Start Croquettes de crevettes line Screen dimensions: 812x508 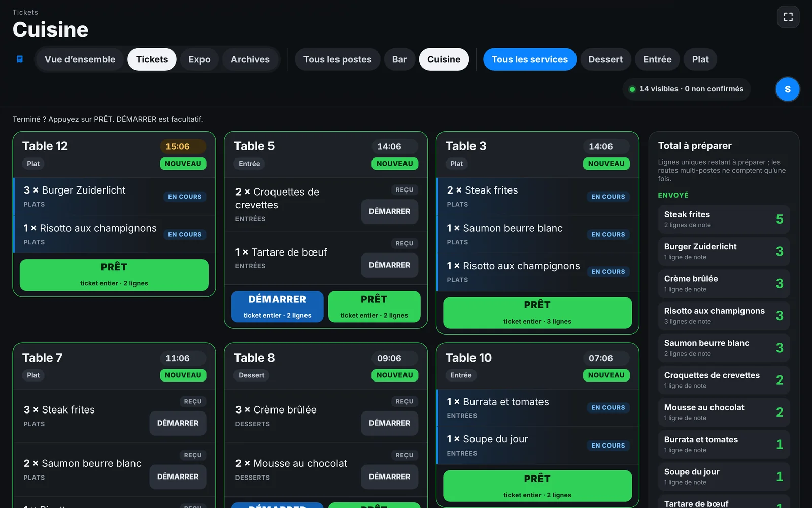click(389, 211)
